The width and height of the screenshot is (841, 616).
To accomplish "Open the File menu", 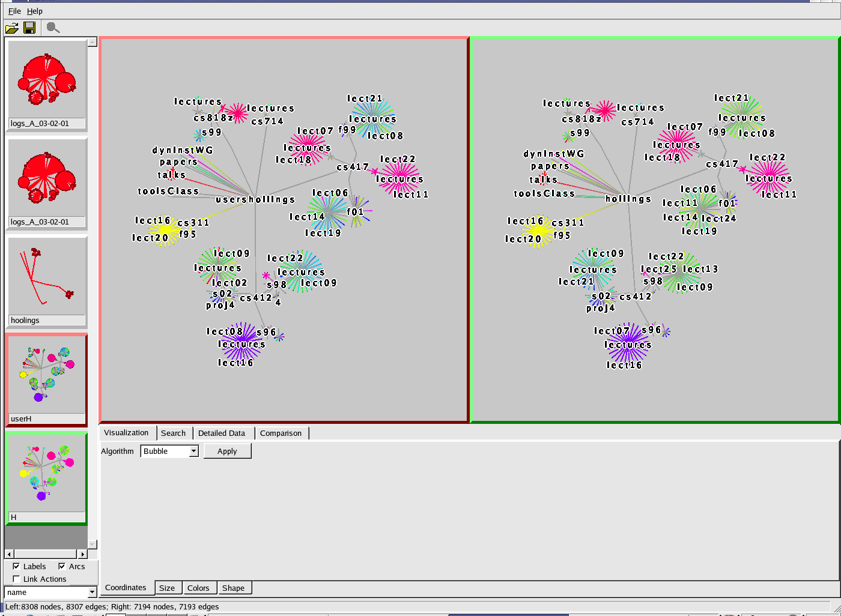I will 14,11.
